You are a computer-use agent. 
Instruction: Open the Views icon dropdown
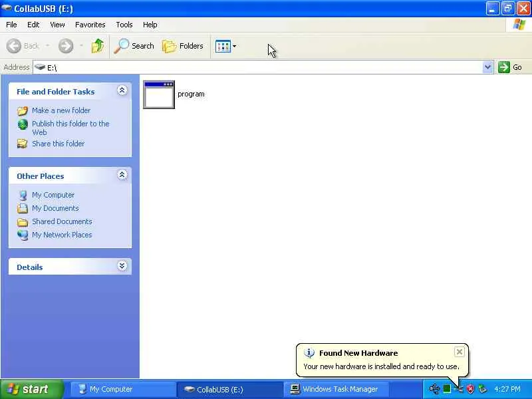pos(226,46)
